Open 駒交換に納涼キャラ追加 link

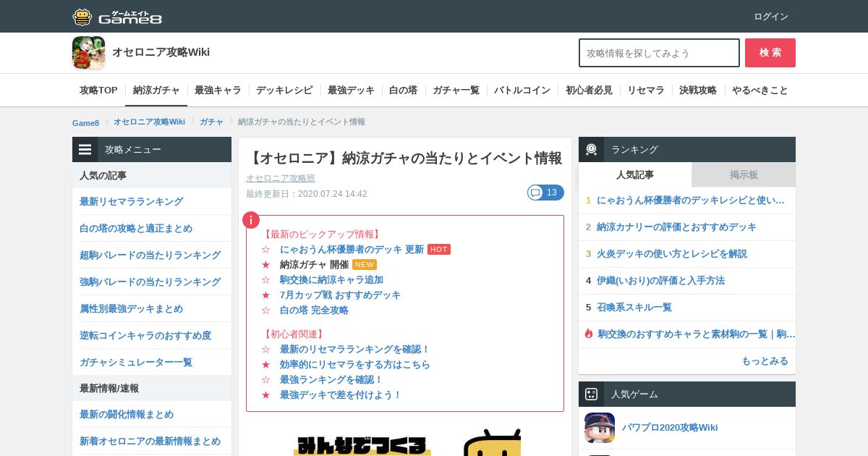[x=331, y=279]
